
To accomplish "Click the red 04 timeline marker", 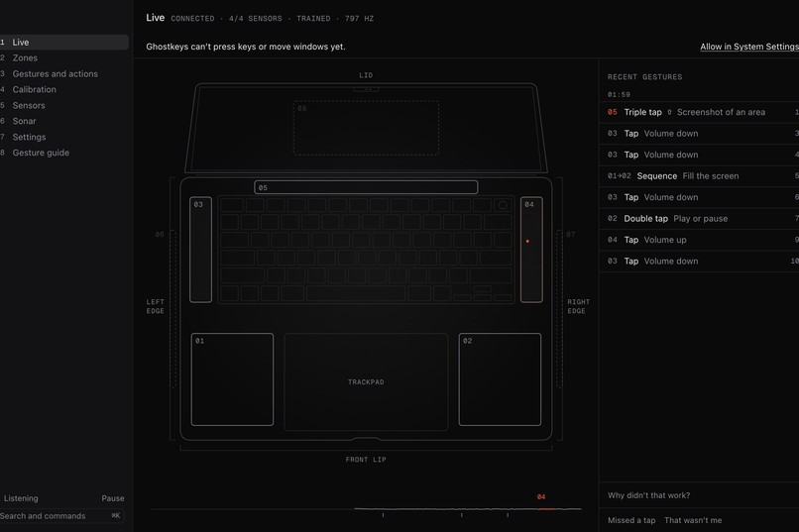I will click(541, 497).
